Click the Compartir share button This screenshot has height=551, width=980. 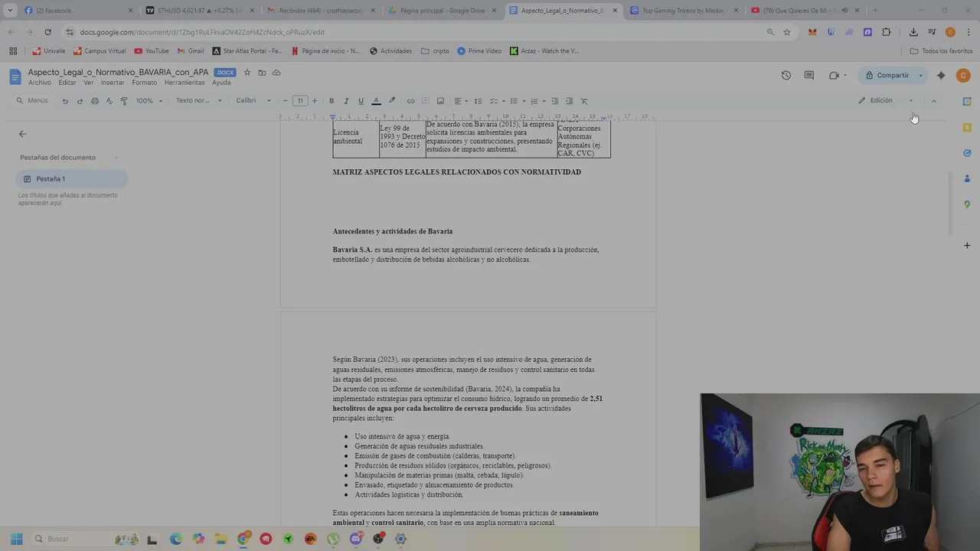[x=887, y=75]
